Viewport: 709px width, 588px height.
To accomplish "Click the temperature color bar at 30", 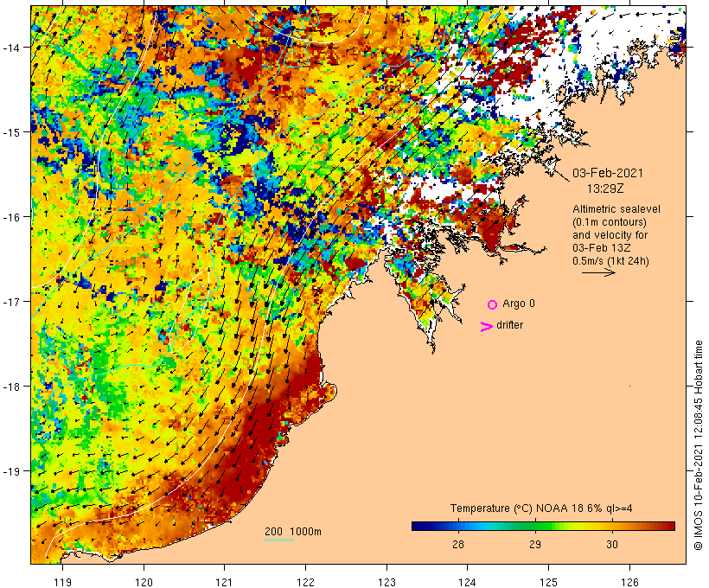I will (612, 526).
